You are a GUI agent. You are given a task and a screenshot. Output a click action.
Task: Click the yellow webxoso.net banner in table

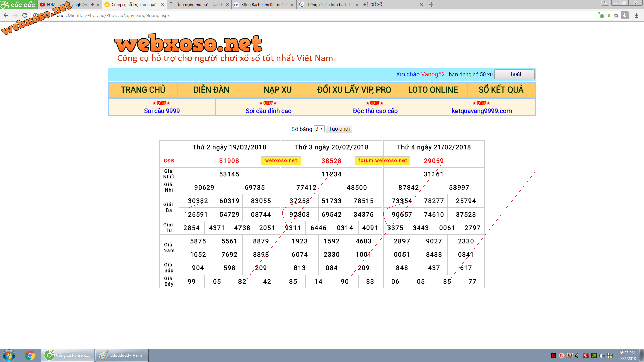coord(281,161)
